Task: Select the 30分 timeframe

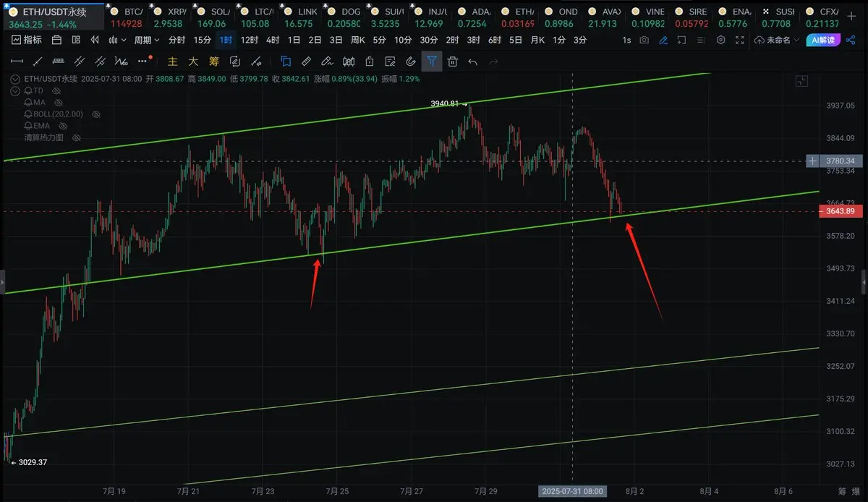Action: point(429,40)
